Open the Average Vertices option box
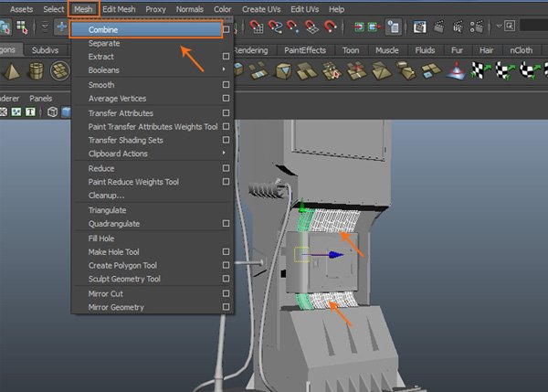Image resolution: width=548 pixels, height=392 pixels. pos(227,99)
